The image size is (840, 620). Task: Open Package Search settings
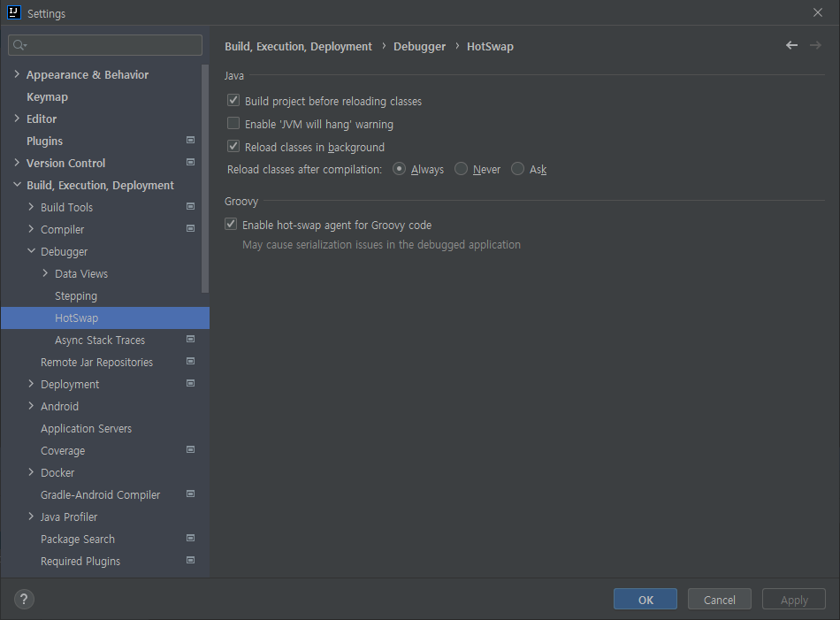click(78, 540)
